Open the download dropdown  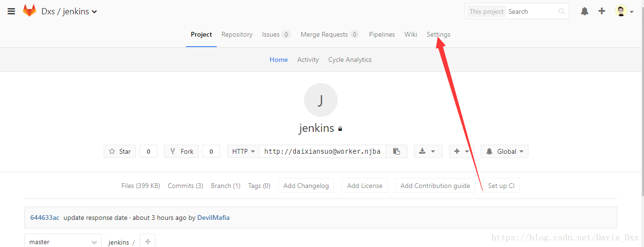428,151
